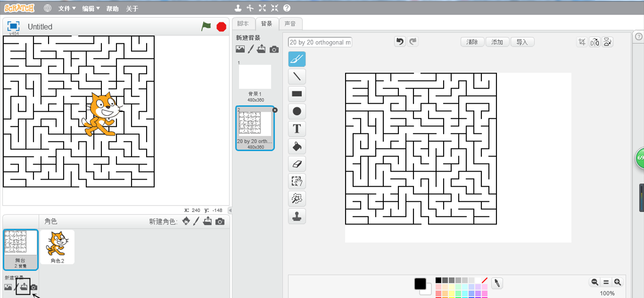Select the Ellipse tool
Viewport: 644px width, 298px height.
pos(297,111)
